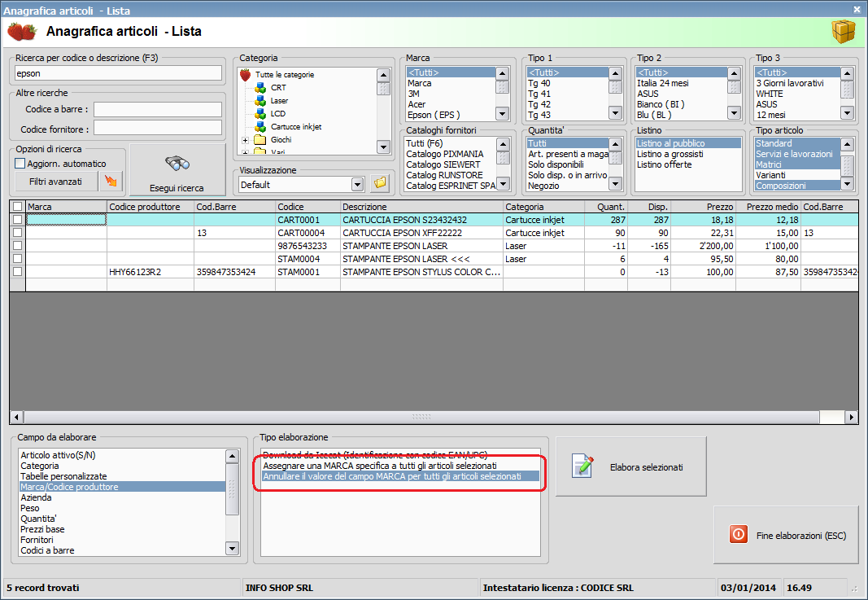
Task: Click down arrow of Tipo articolo list
Action: [x=847, y=183]
